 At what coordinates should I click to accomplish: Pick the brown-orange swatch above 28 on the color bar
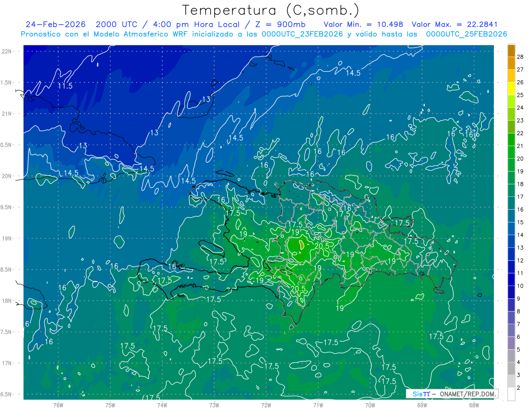[x=512, y=51]
